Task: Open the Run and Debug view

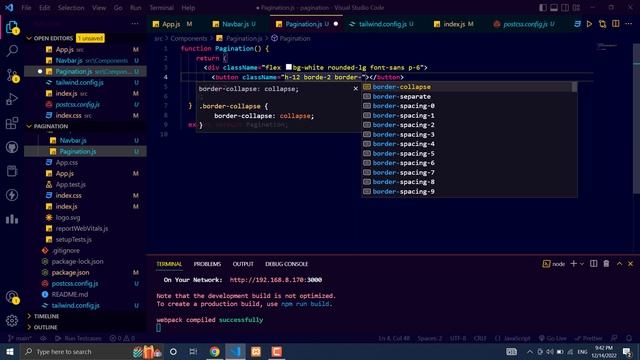Action: click(12, 99)
